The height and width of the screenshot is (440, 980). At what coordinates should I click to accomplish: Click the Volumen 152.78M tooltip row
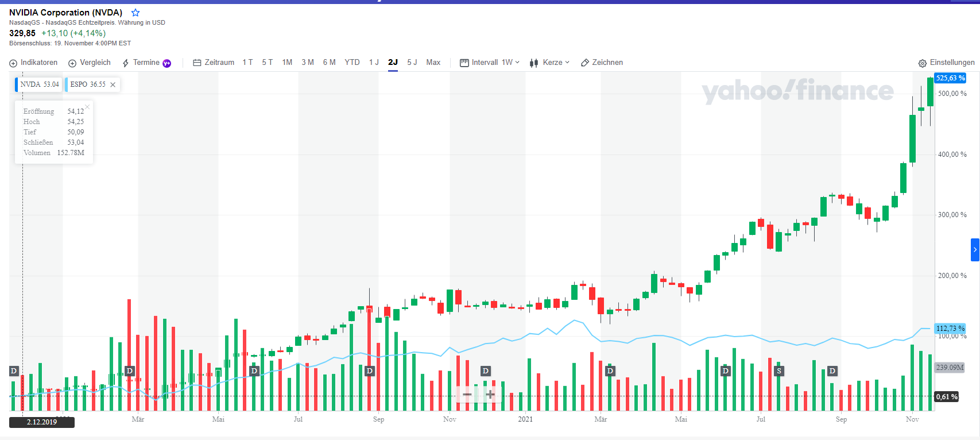[x=54, y=153]
